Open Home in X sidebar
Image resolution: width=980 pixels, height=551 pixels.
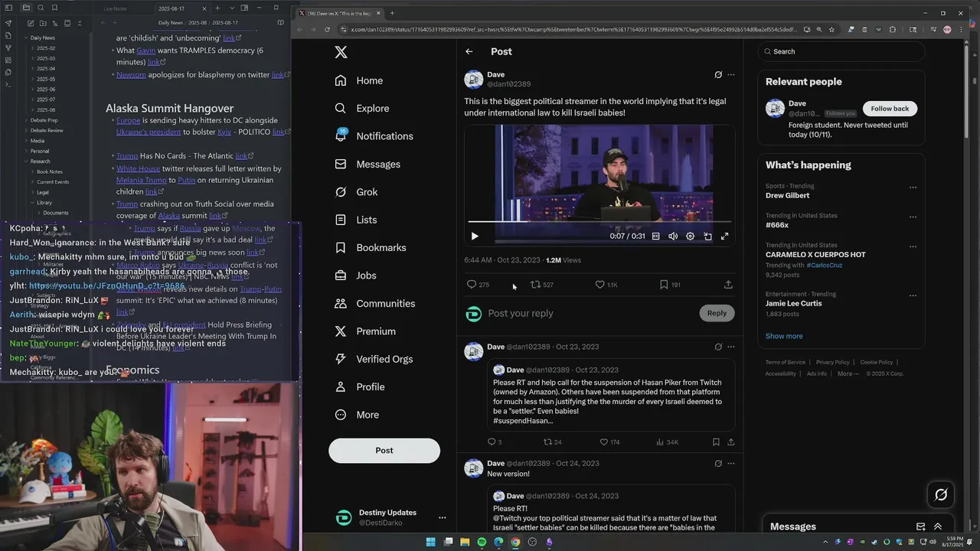[x=359, y=80]
